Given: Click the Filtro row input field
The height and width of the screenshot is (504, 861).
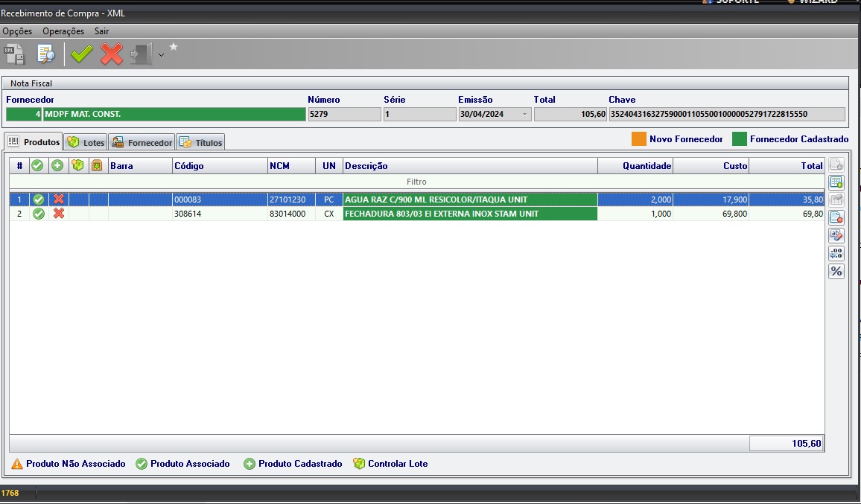Looking at the screenshot, I should 416,182.
